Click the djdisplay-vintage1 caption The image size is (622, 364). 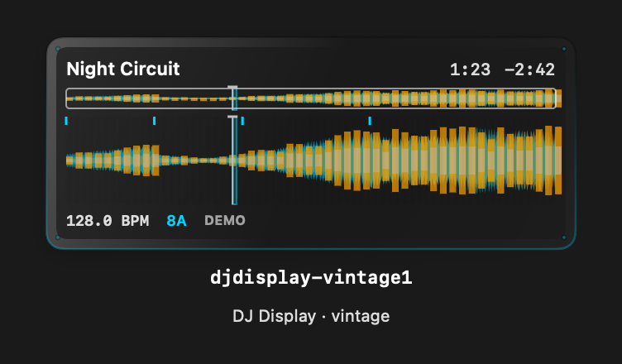[x=311, y=277]
